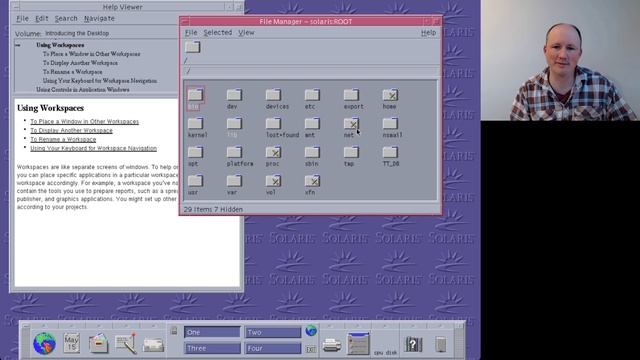Screen dimensions: 640x360
Task: Select the locked net folder icon
Action: click(351, 124)
